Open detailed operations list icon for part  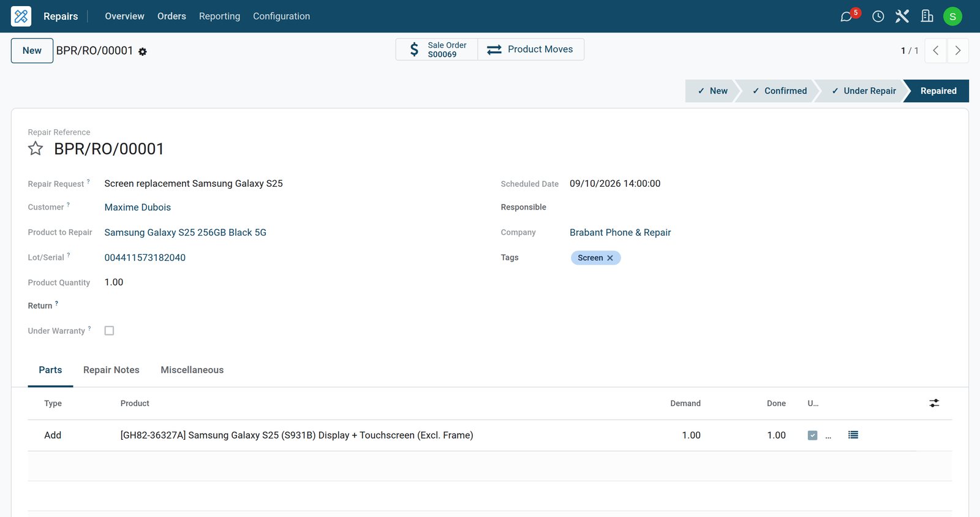853,435
